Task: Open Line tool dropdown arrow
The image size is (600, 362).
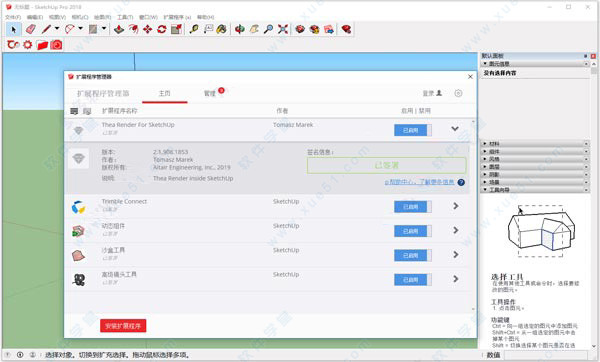Action: point(57,29)
